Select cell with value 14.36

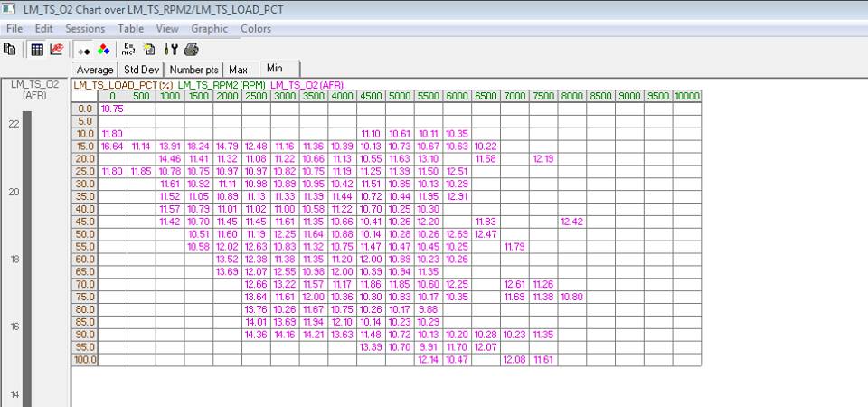(256, 335)
